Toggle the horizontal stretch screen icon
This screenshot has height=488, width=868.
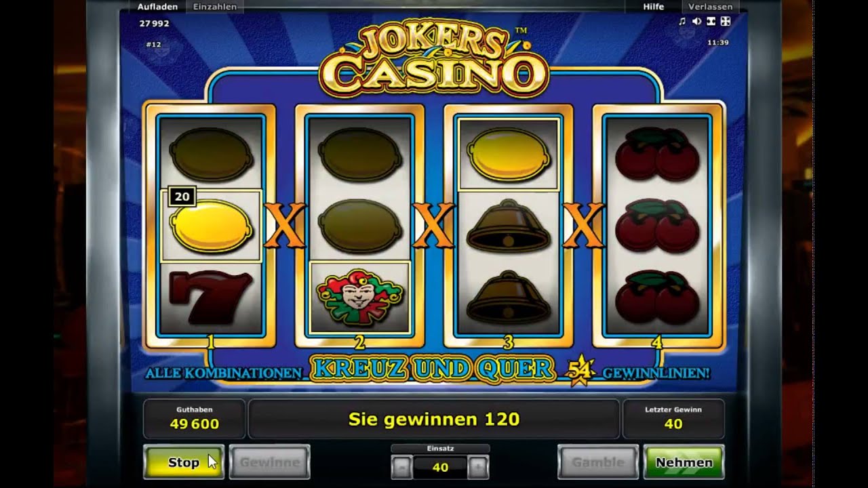point(711,22)
